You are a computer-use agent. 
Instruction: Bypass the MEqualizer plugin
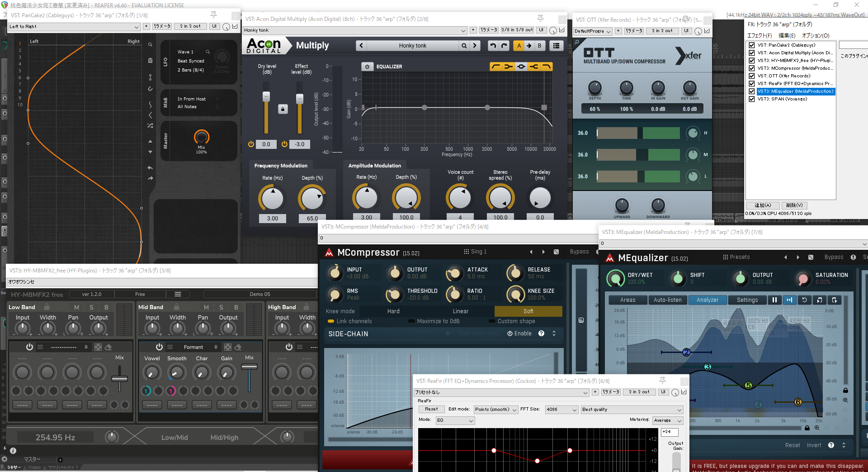click(834, 257)
